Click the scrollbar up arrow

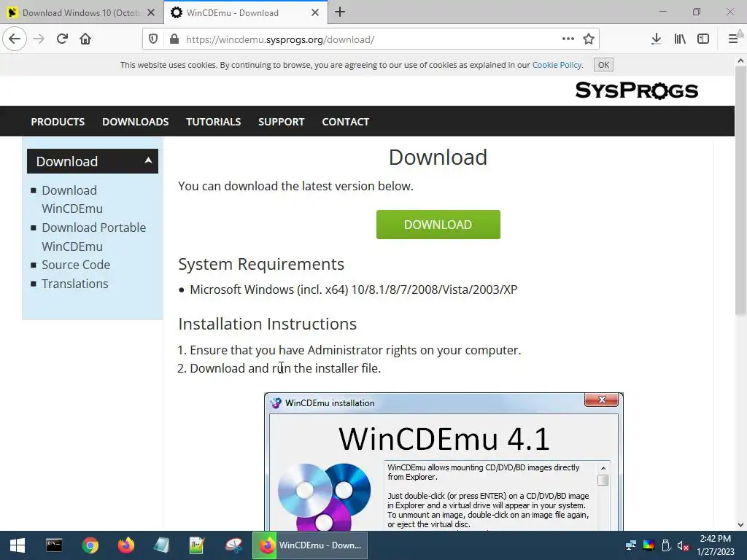tap(740, 61)
